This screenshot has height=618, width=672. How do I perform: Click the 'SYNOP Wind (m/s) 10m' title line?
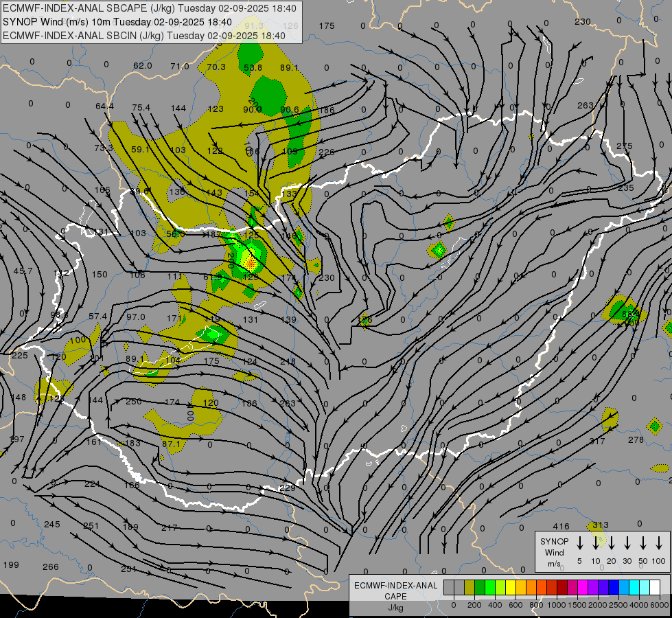pos(117,22)
